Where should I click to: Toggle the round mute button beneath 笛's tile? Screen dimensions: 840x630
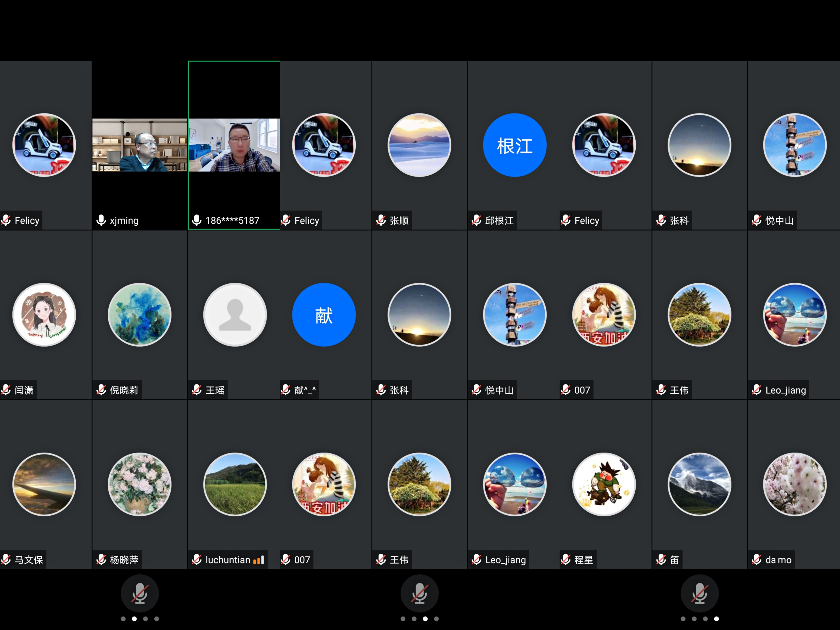point(700,594)
